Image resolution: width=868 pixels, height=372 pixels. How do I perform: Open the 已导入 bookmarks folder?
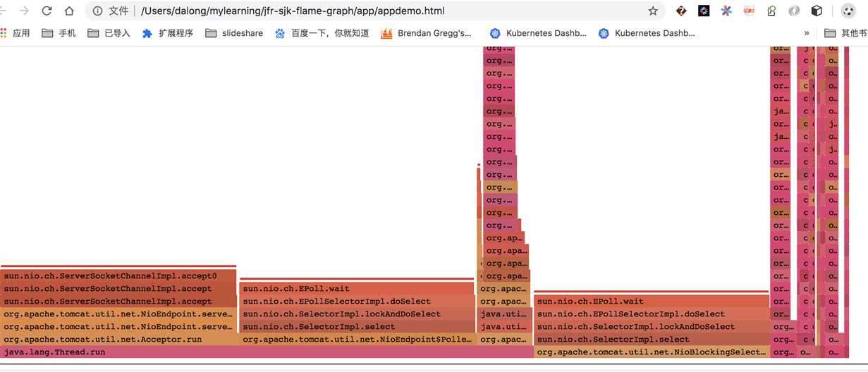[109, 33]
